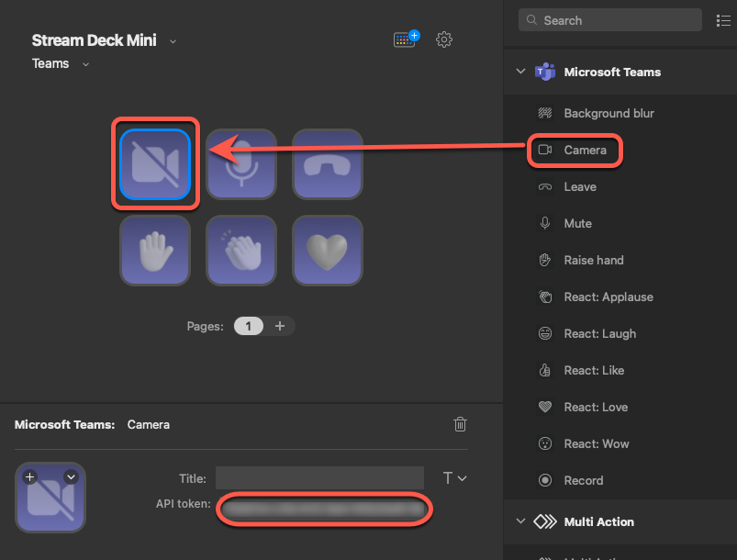Choose the Record action from the Teams list
737x560 pixels.
click(586, 480)
